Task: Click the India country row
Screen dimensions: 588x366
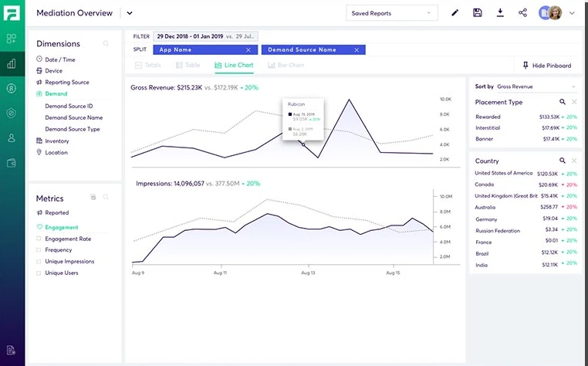Action: pos(525,265)
